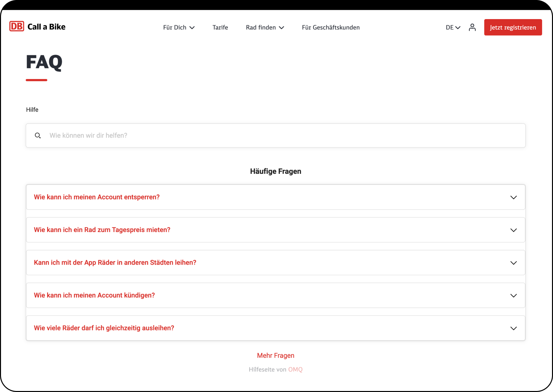Click chevron next to 'Account kündigen' question
553x392 pixels.
[513, 296]
